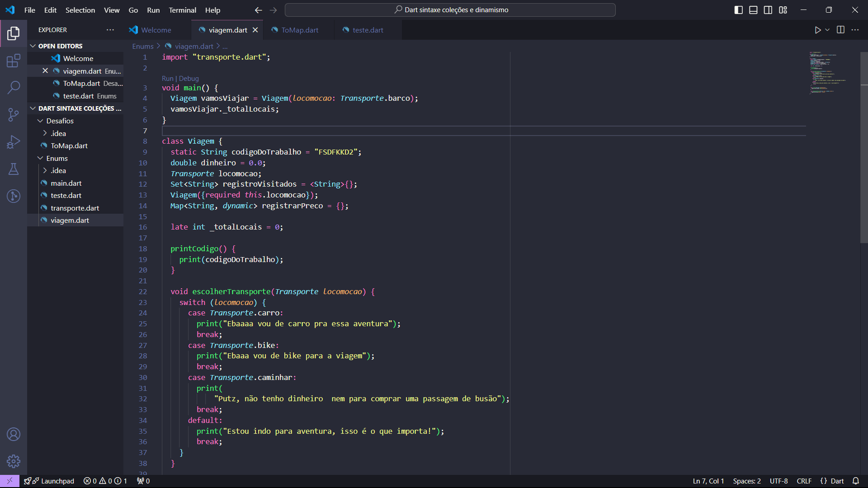
Task: Open the remote window indicator
Action: (x=9, y=481)
